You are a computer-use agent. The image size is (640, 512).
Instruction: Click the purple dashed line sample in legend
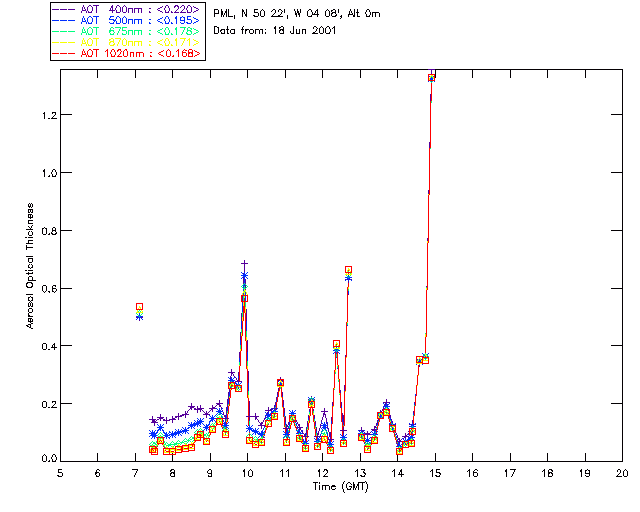tap(64, 9)
